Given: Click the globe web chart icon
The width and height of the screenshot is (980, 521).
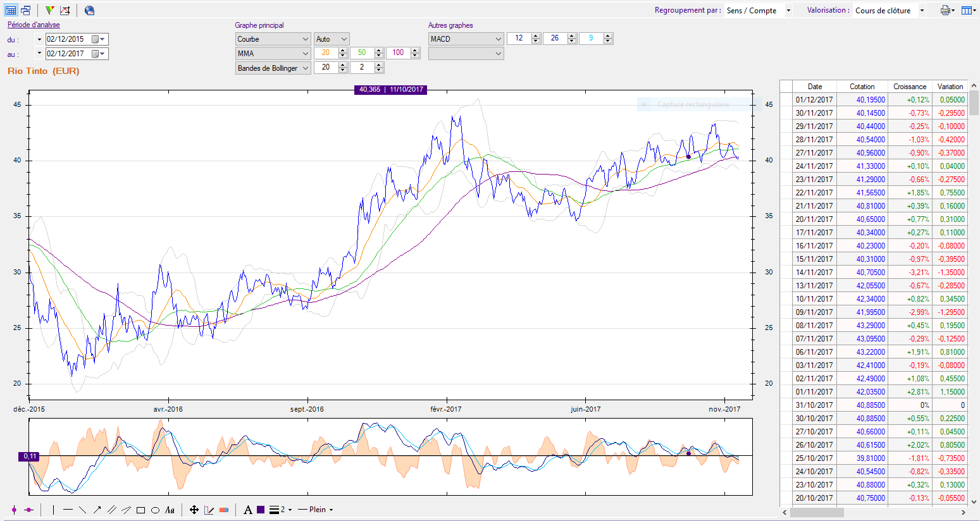Looking at the screenshot, I should point(89,10).
